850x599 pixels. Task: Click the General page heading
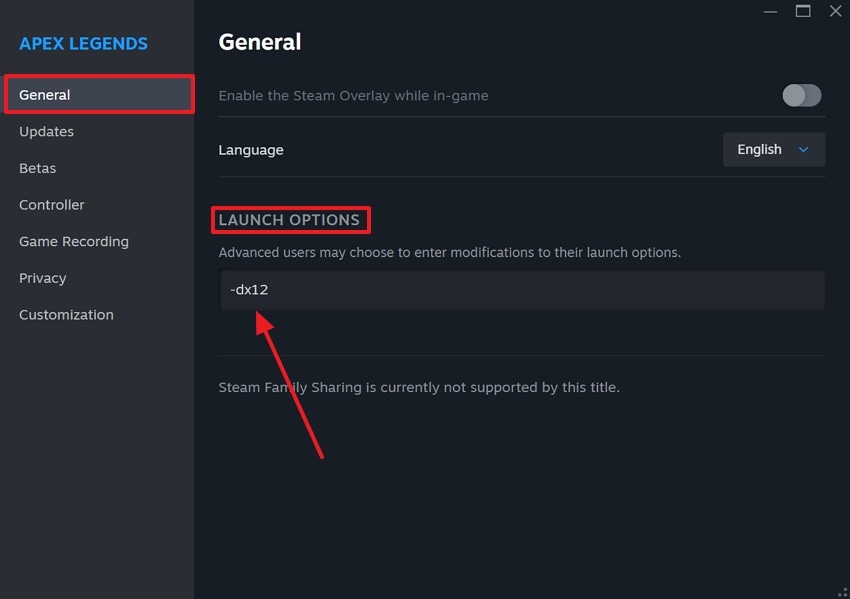coord(260,42)
